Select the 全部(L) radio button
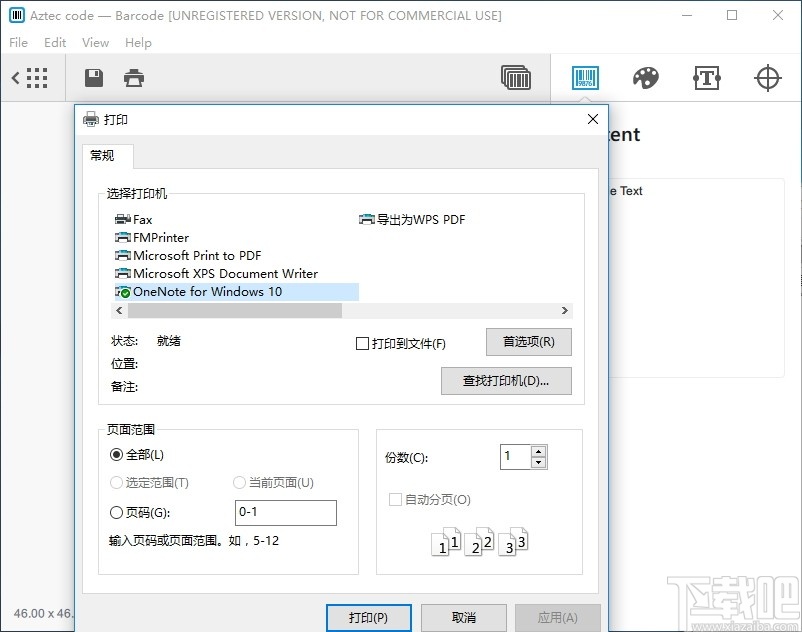This screenshot has width=802, height=632. 116,455
